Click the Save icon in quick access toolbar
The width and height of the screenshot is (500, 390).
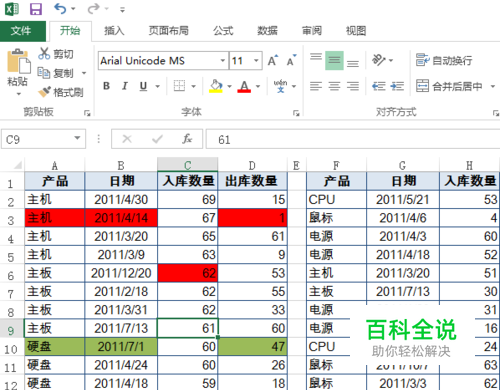pos(36,9)
